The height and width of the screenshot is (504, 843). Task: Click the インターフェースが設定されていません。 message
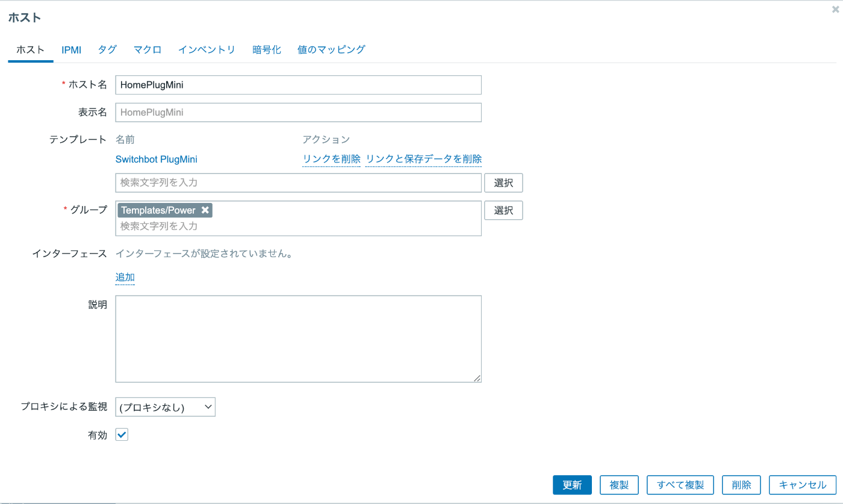[x=204, y=254]
